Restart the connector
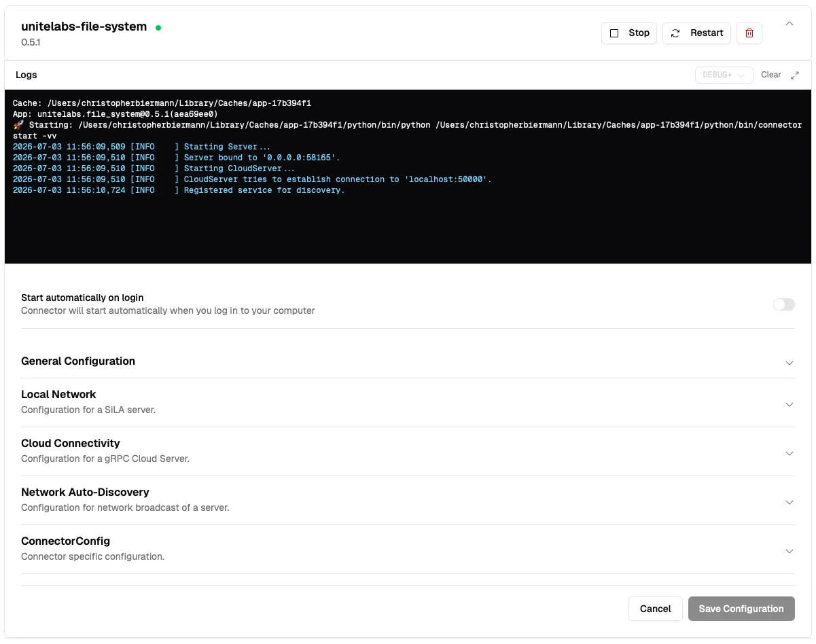 coord(696,33)
